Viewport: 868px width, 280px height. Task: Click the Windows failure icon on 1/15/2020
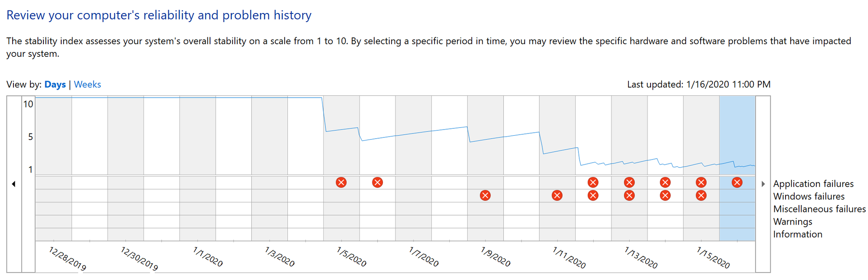click(x=701, y=195)
